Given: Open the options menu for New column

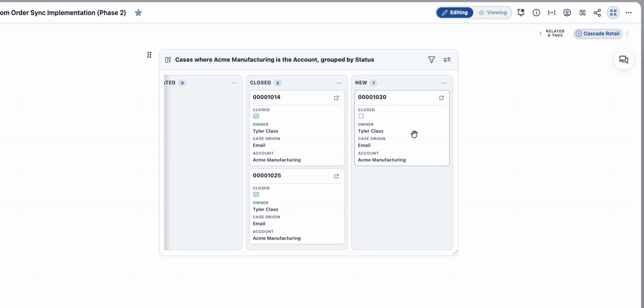Looking at the screenshot, I should [x=444, y=83].
